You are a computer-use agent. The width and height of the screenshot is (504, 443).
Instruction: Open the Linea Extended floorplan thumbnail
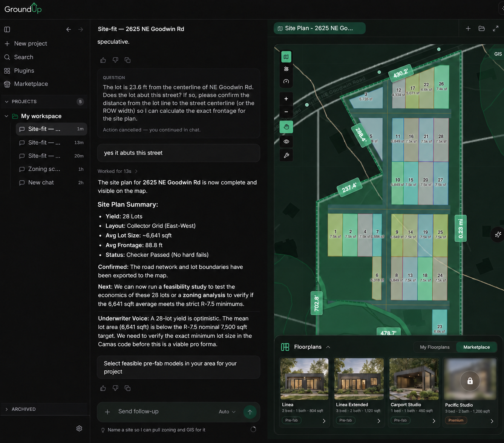pos(359,379)
